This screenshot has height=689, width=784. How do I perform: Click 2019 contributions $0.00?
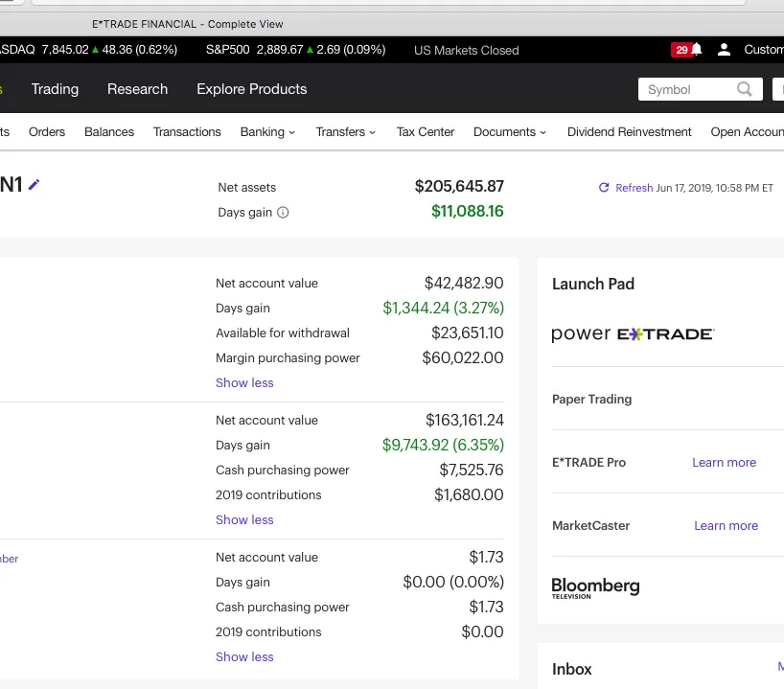click(x=482, y=632)
